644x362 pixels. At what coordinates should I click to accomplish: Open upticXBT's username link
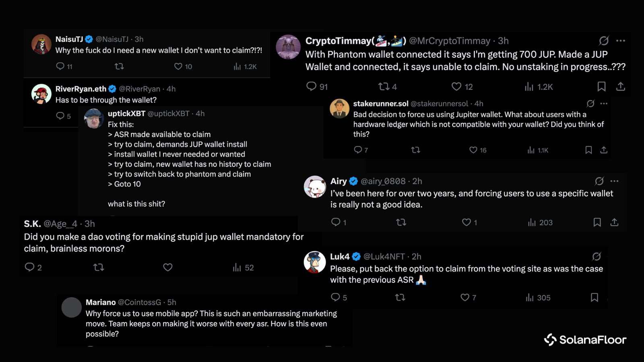[x=126, y=114]
